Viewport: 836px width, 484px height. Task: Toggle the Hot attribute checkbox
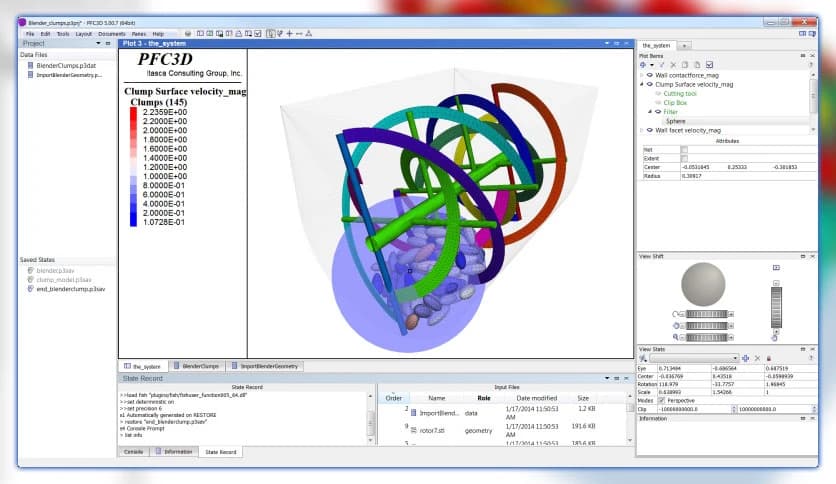(x=684, y=149)
